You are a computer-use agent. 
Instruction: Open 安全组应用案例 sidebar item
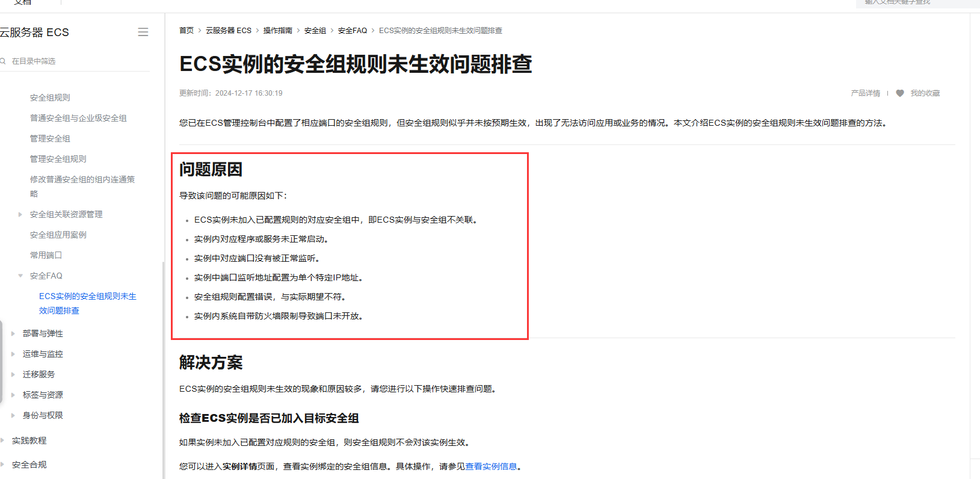tap(58, 235)
